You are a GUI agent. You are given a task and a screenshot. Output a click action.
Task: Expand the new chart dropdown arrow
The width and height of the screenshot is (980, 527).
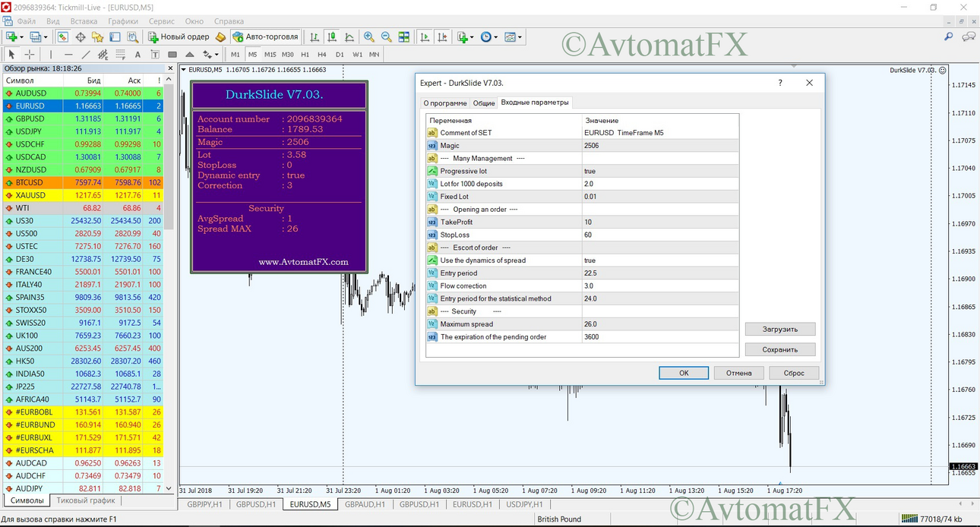pos(21,36)
